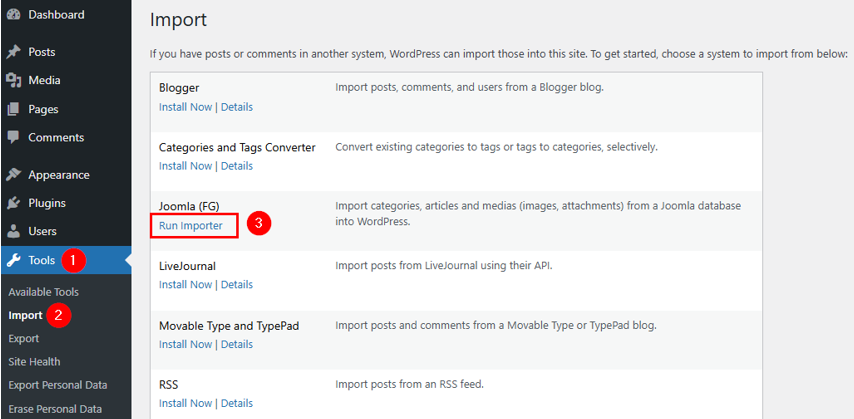
Task: Click the Posts pushpin icon
Action: click(x=14, y=52)
